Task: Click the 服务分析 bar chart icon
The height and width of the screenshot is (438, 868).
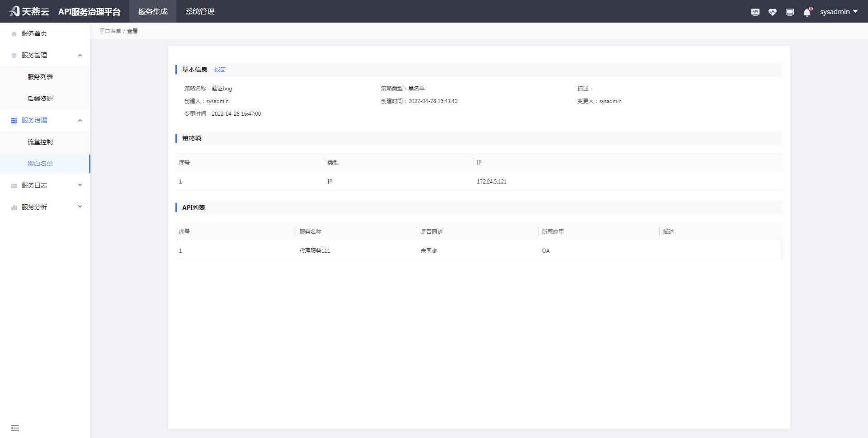Action: click(14, 207)
